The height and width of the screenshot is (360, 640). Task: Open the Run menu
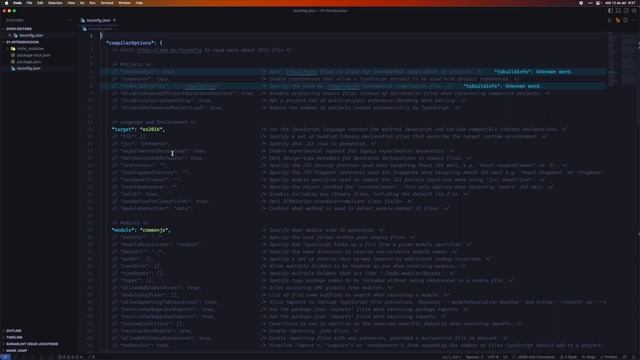(92, 3)
